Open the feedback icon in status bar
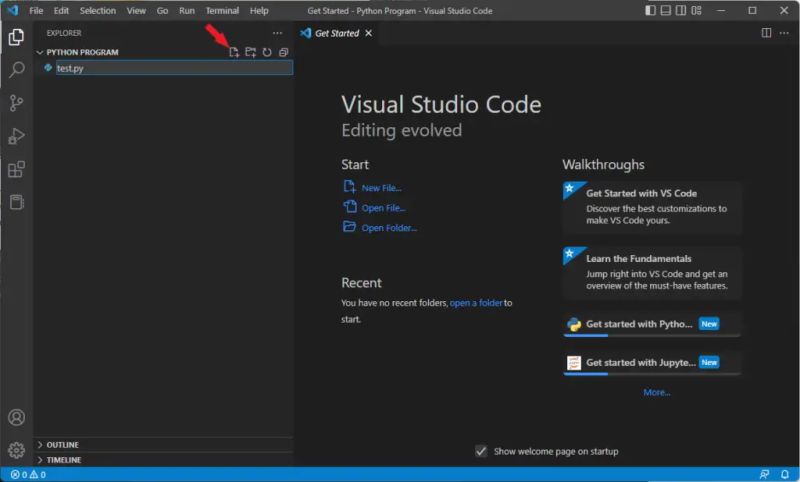 764,475
